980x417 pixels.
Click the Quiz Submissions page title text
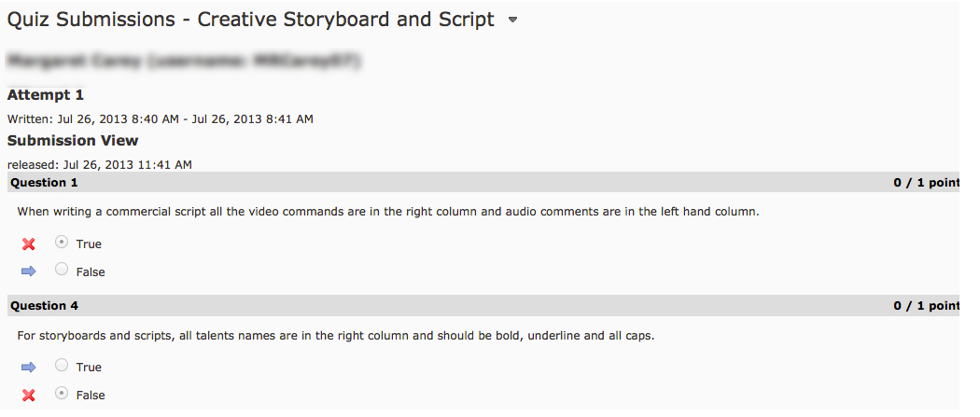click(x=250, y=20)
